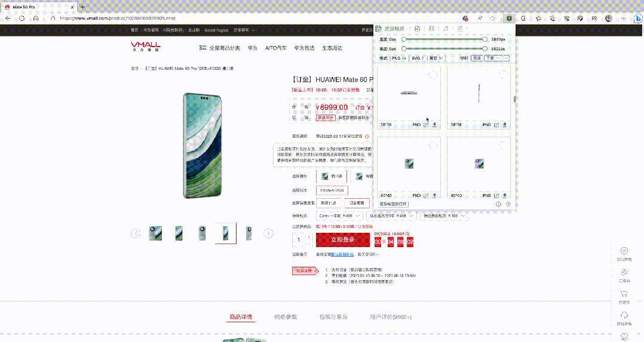Viewport: 644px width, 342px height.
Task: Toggle the SVG 7 format filter
Action: pyautogui.click(x=418, y=58)
